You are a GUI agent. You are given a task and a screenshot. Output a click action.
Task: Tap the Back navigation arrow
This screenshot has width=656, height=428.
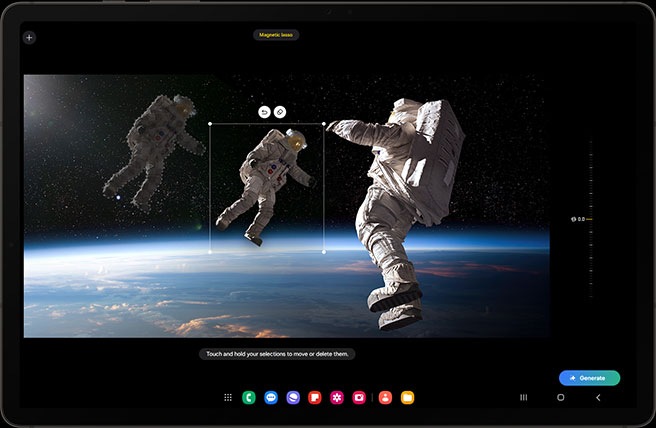[598, 397]
